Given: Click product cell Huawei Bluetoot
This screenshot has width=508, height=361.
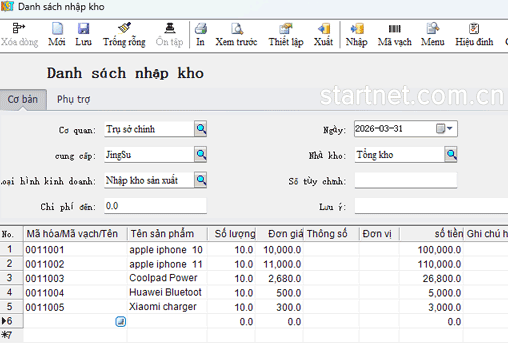Looking at the screenshot, I should 167,292.
